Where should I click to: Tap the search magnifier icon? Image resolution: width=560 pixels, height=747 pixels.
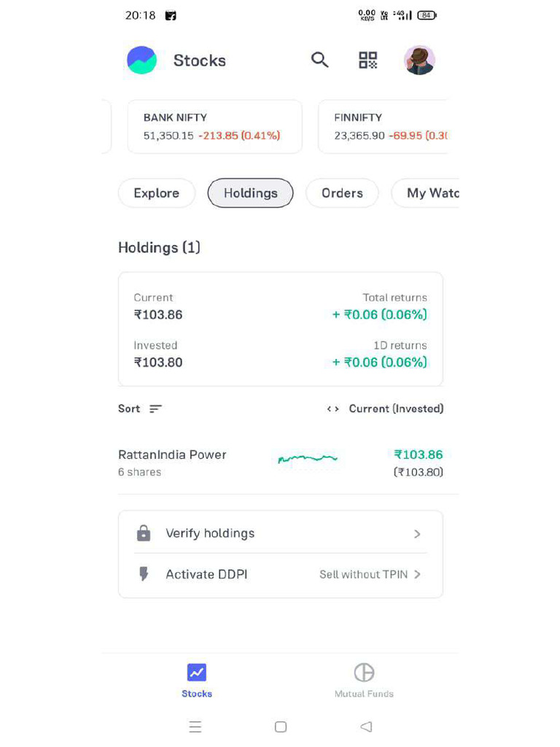320,60
